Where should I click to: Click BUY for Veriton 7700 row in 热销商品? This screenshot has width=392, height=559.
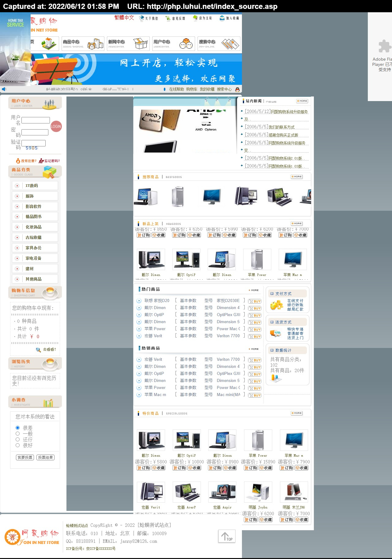[254, 360]
